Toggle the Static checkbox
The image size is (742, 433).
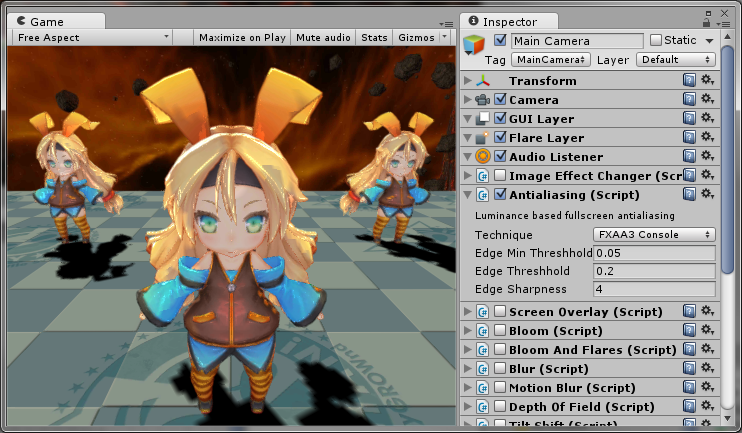(x=655, y=40)
